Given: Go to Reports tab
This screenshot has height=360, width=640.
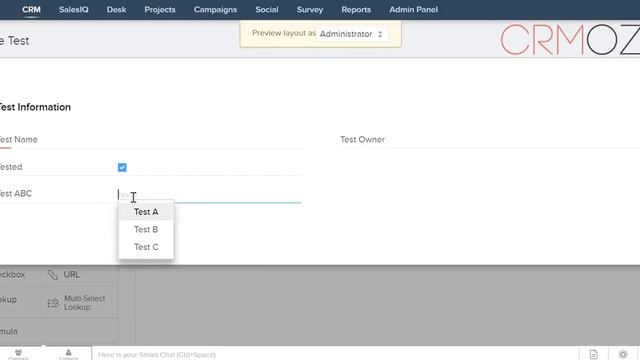Looking at the screenshot, I should [x=356, y=9].
